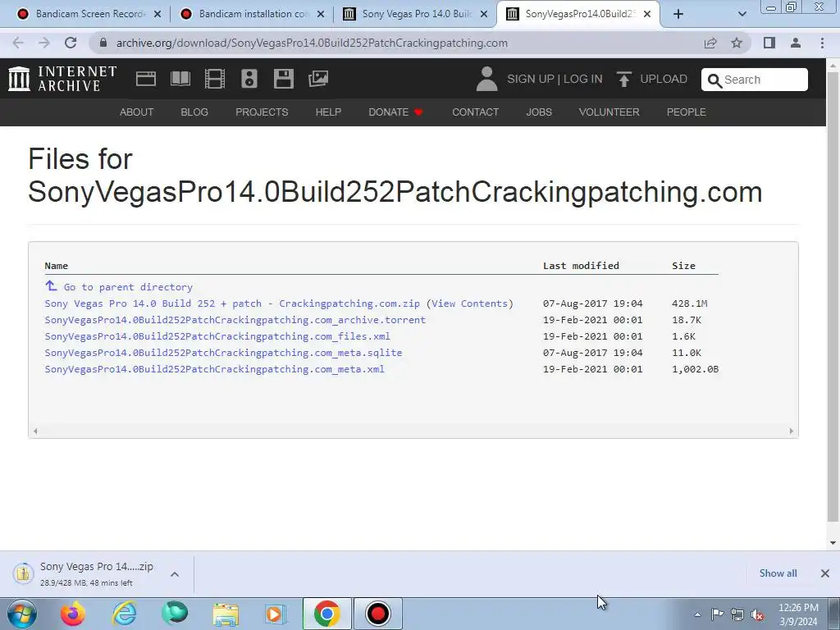
Task: Go back to the previous page
Action: coord(18,43)
